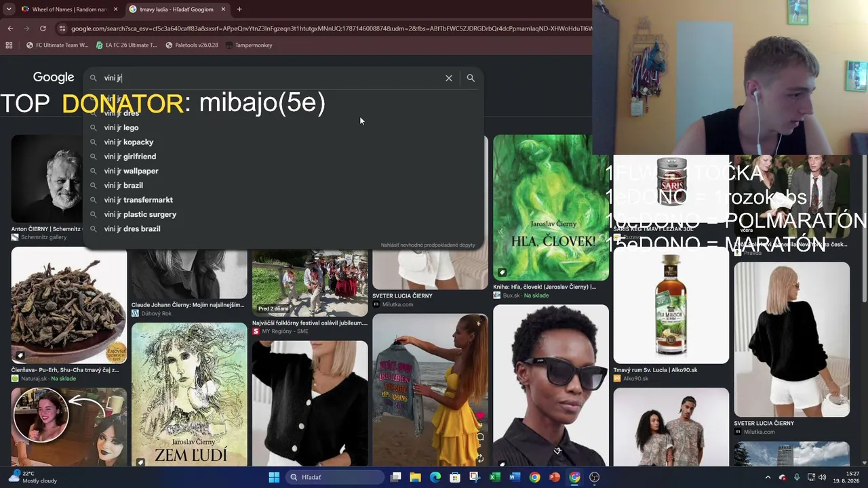Choose the 'vini jr brazil' suggestion
The height and width of the screenshot is (488, 868).
pyautogui.click(x=283, y=186)
